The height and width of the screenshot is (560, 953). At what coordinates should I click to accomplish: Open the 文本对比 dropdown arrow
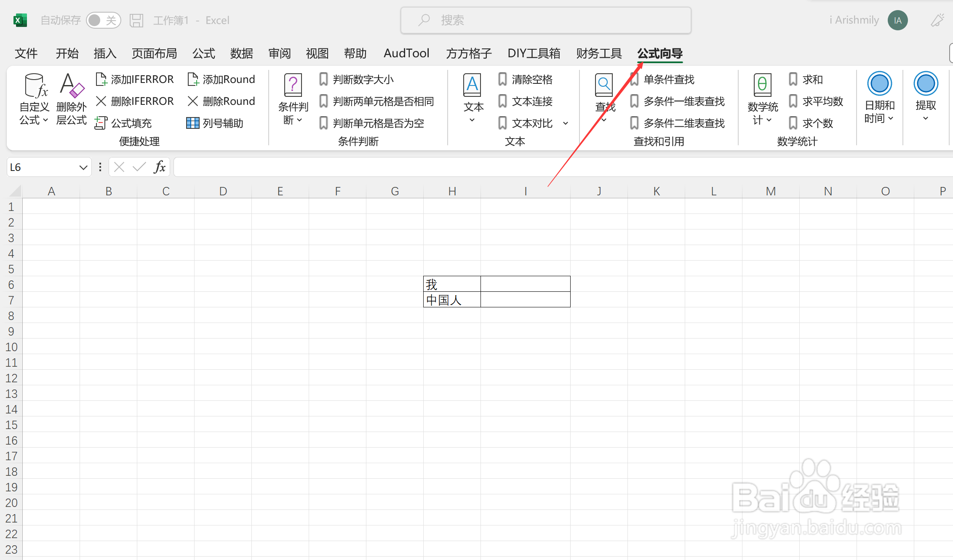(566, 123)
